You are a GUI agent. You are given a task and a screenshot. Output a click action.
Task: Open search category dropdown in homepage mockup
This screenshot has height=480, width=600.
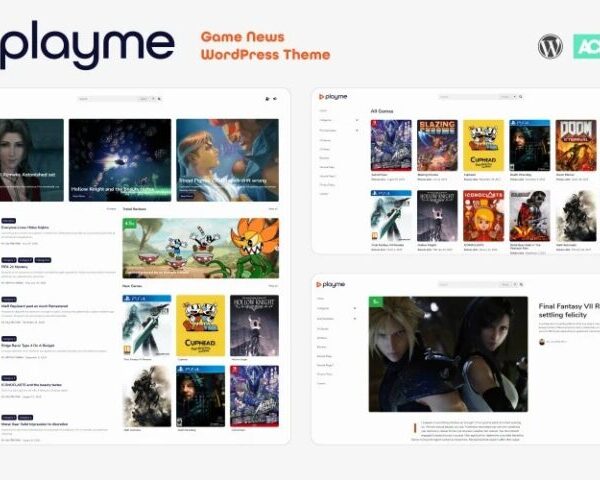147,99
